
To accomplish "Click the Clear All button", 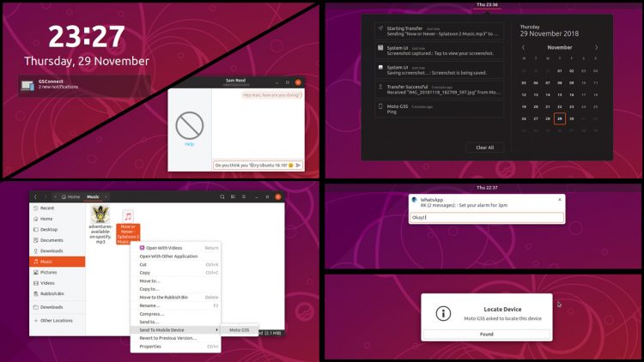I will click(485, 148).
